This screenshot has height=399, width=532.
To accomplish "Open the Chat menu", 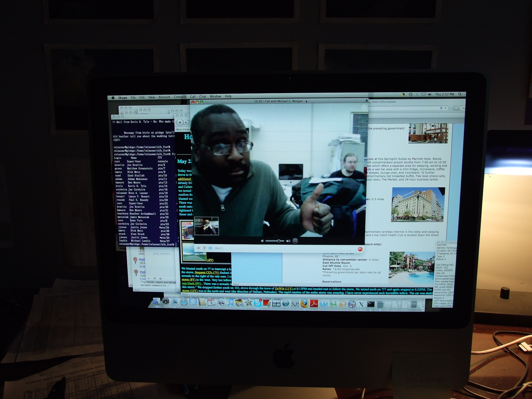I will [x=202, y=96].
